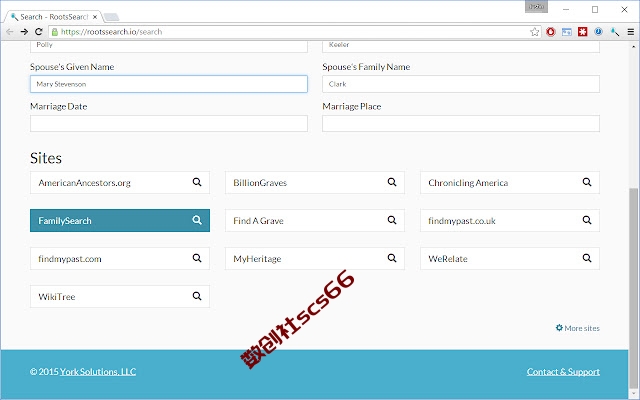Search the MyHeritage site
The width and height of the screenshot is (640, 400).
pos(315,258)
